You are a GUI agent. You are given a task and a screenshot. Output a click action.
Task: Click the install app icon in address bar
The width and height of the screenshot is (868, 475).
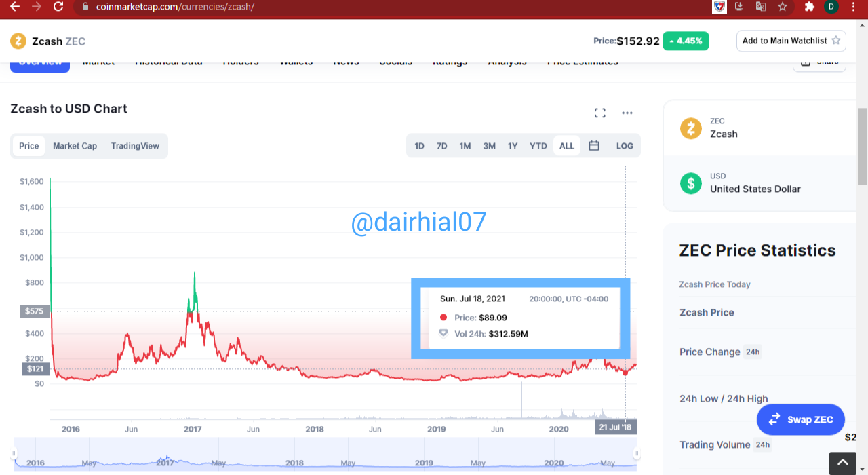pyautogui.click(x=740, y=7)
